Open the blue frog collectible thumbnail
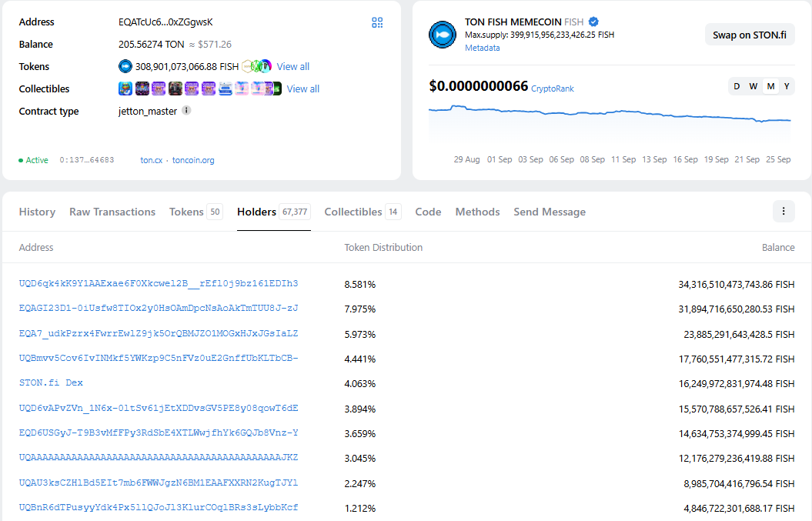 [125, 89]
